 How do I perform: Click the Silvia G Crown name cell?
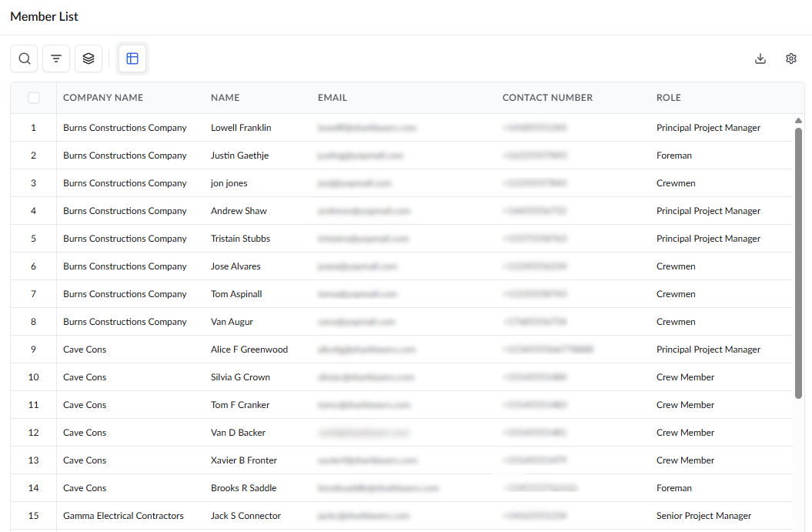coord(240,377)
